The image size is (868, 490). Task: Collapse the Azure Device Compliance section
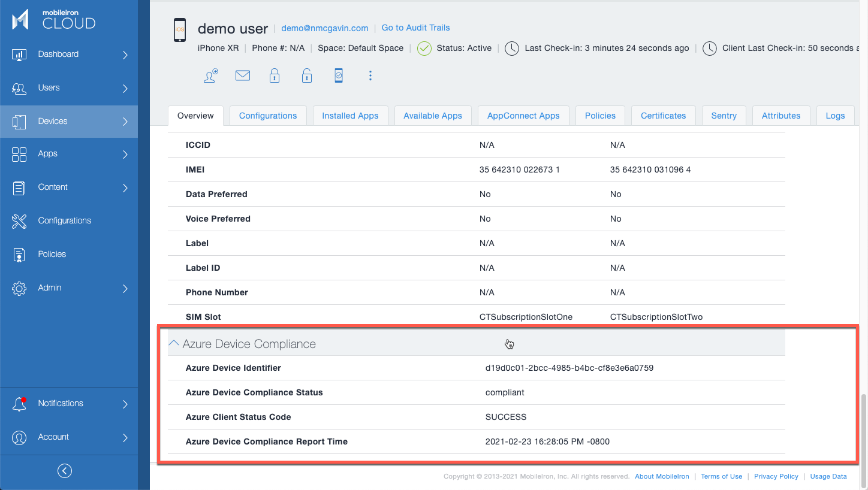(174, 343)
